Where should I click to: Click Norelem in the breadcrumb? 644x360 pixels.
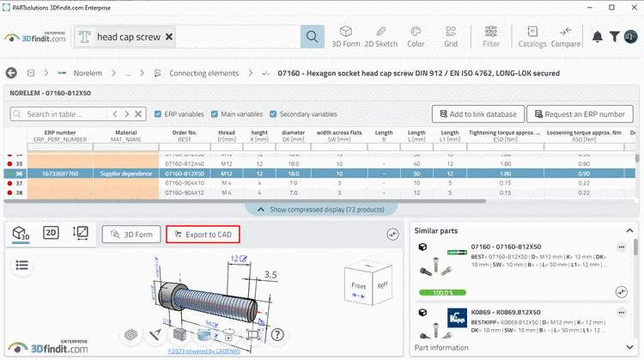click(x=88, y=73)
